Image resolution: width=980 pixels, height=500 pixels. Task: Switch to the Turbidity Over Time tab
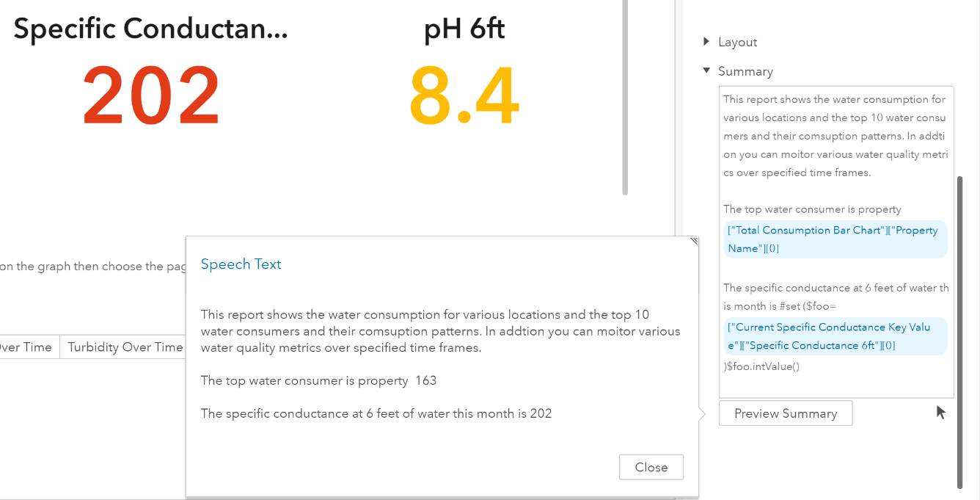125,347
